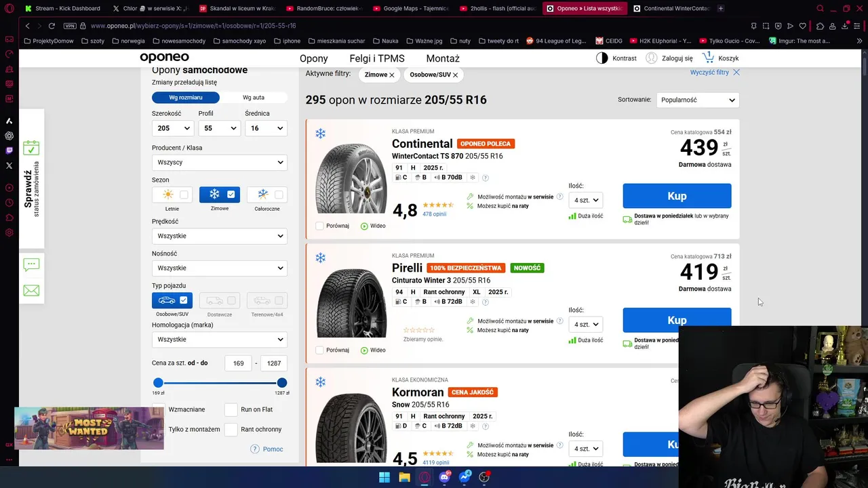Screen dimensions: 868x488
Task: Click the bookmark heart icon in toolbar
Action: tap(803, 26)
